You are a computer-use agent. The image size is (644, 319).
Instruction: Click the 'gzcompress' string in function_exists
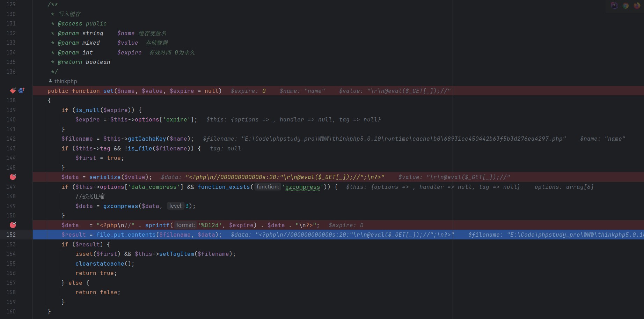(x=302, y=187)
